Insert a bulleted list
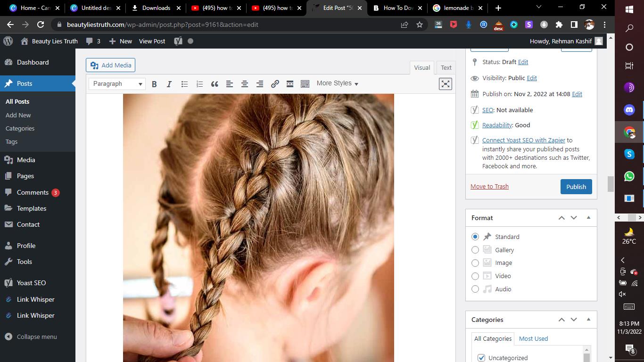 184,84
